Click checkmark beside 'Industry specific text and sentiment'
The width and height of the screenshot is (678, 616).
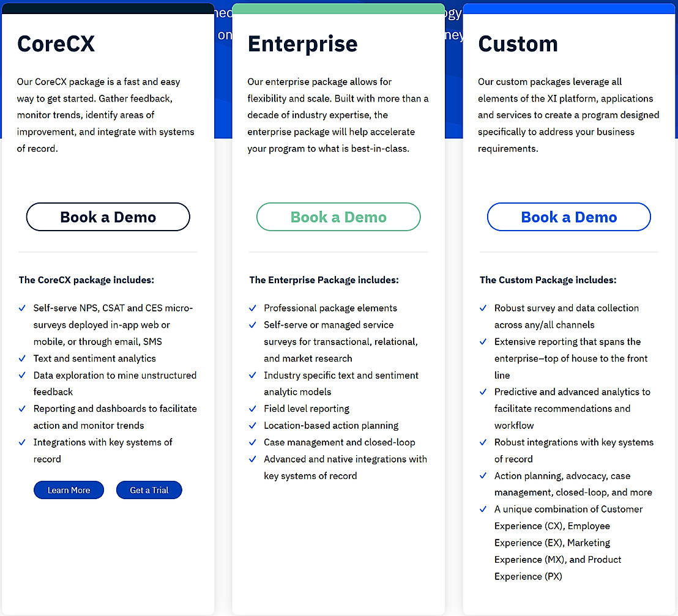coord(253,375)
